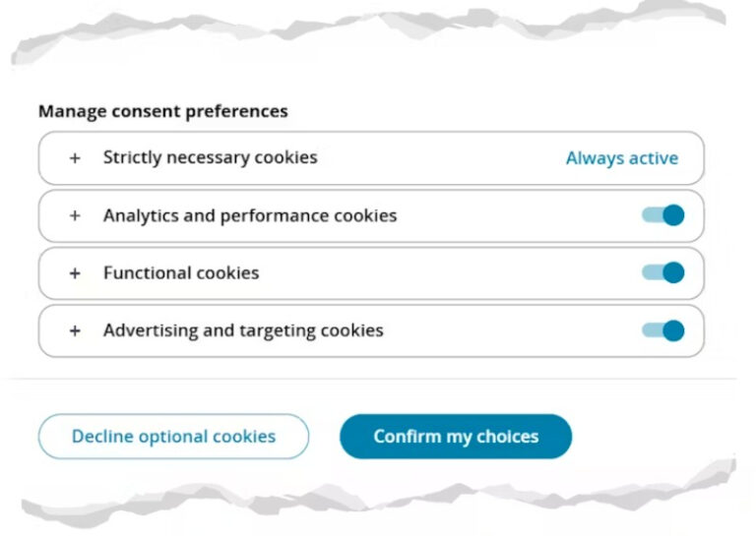Click the Always active status text
Viewport: 756px width, 536px height.
point(622,158)
